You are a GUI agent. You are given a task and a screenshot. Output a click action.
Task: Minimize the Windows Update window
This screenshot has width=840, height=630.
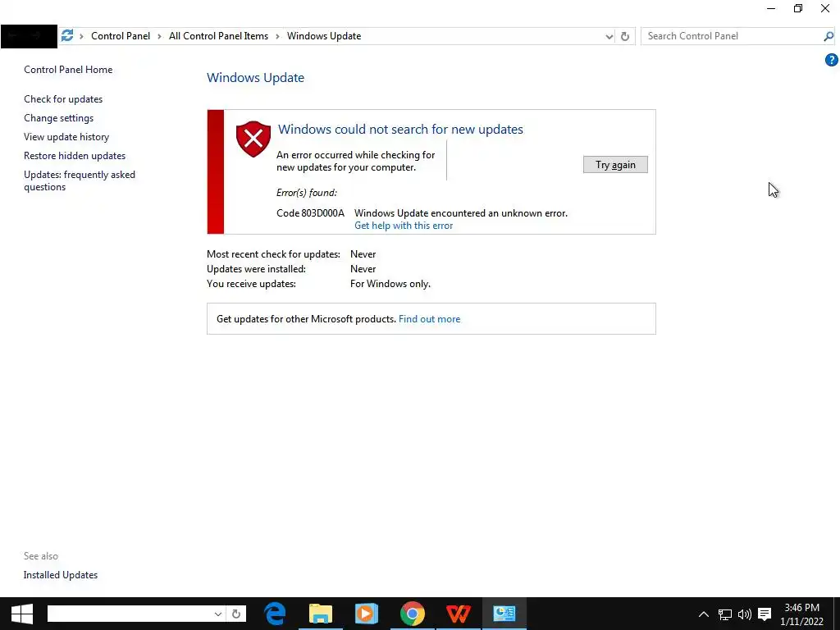click(771, 8)
